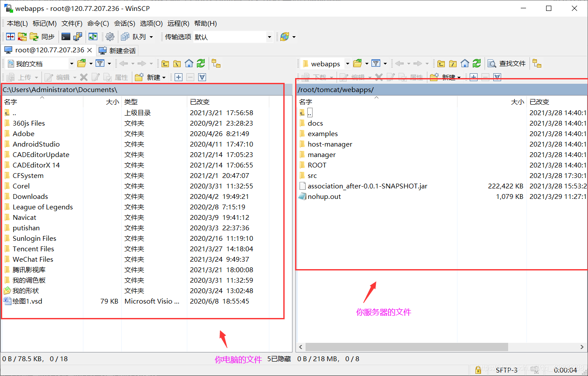Click the 查找文件 button

point(507,64)
